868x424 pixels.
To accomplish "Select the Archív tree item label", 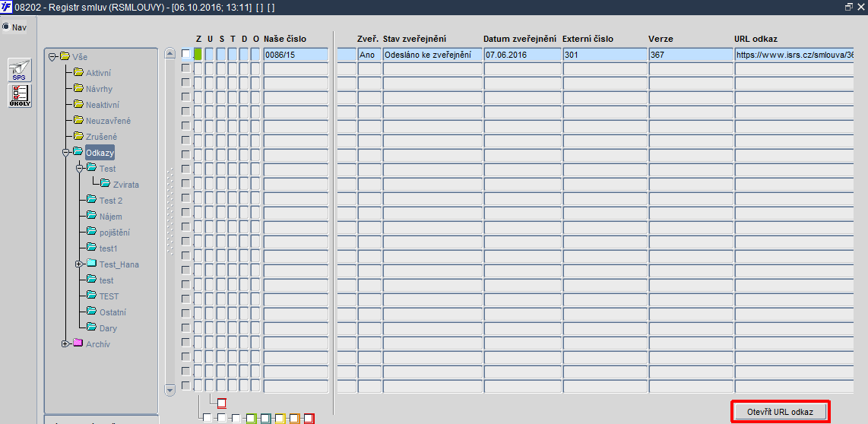I will pyautogui.click(x=98, y=343).
